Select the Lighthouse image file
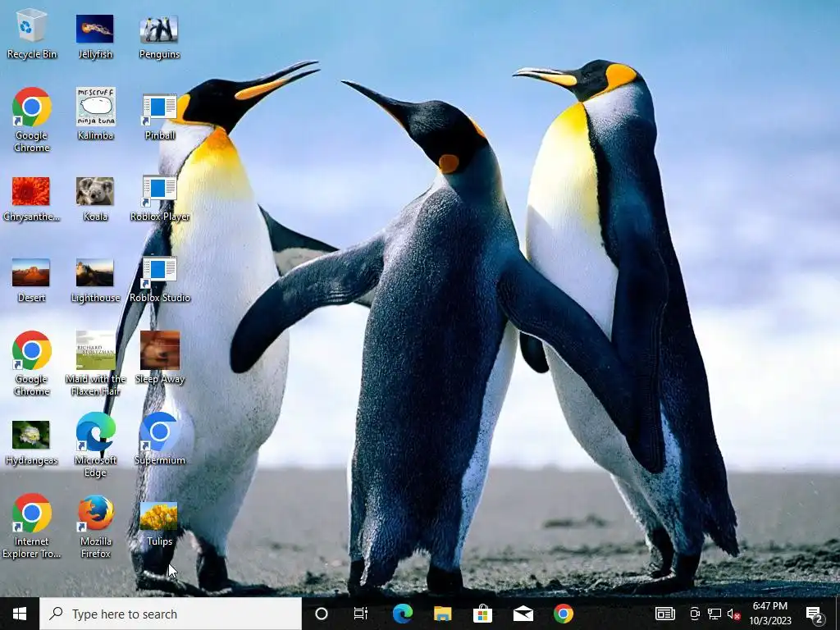Image resolution: width=840 pixels, height=630 pixels. coord(95,280)
